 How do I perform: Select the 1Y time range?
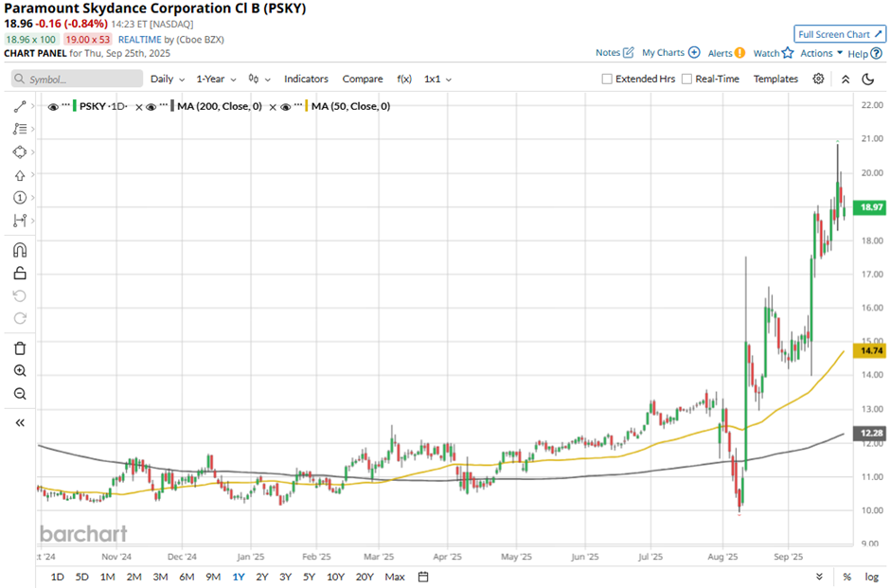pos(239,577)
